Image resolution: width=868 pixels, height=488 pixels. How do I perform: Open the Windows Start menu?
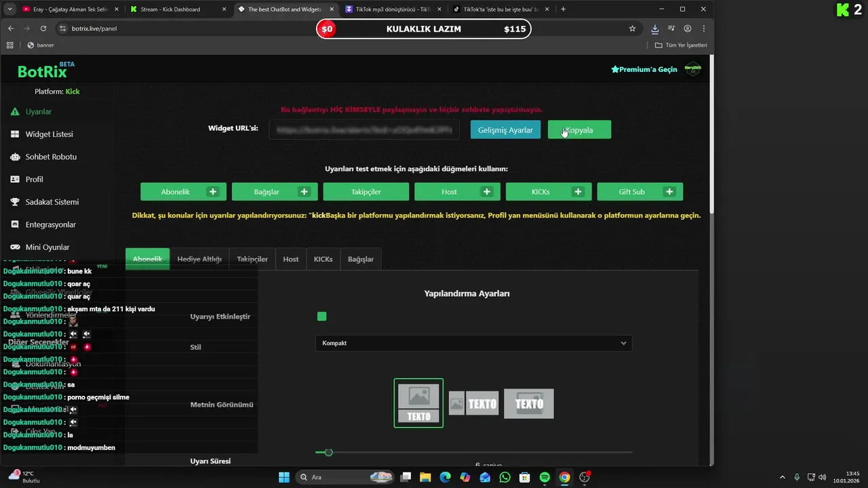284,477
